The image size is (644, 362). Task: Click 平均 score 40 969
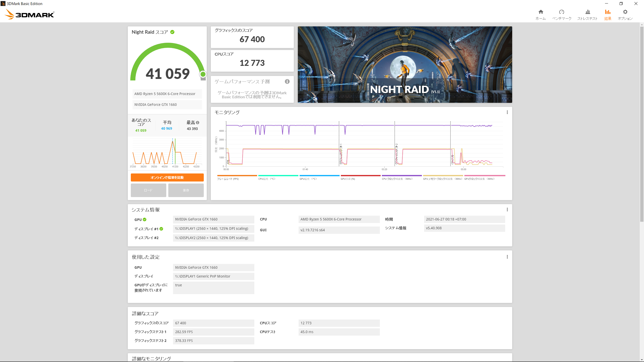point(167,128)
